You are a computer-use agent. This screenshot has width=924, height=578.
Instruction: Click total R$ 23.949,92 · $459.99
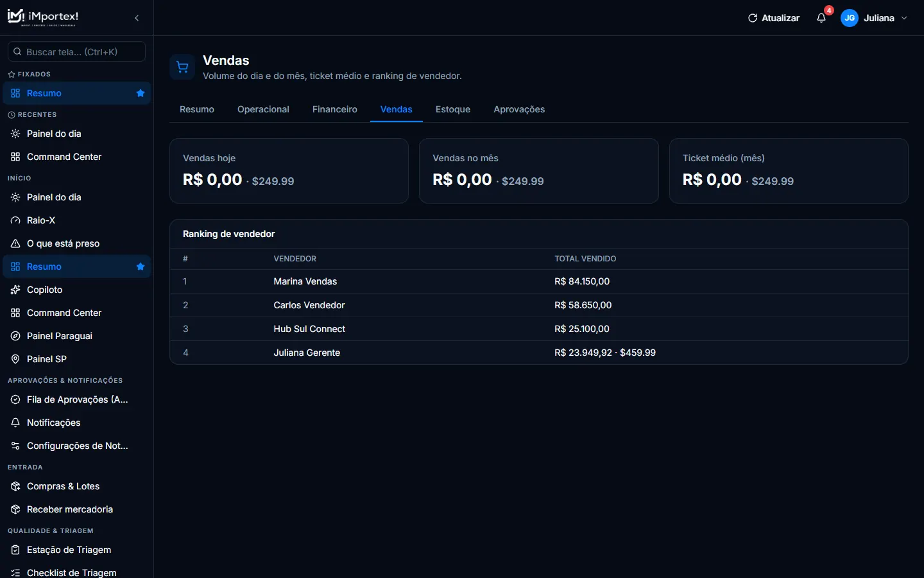(605, 353)
